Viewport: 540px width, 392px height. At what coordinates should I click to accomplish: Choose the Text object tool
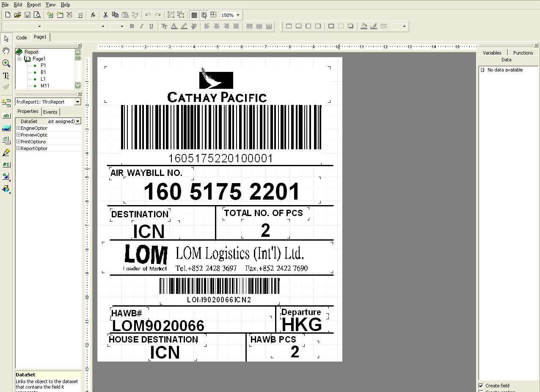[x=6, y=115]
